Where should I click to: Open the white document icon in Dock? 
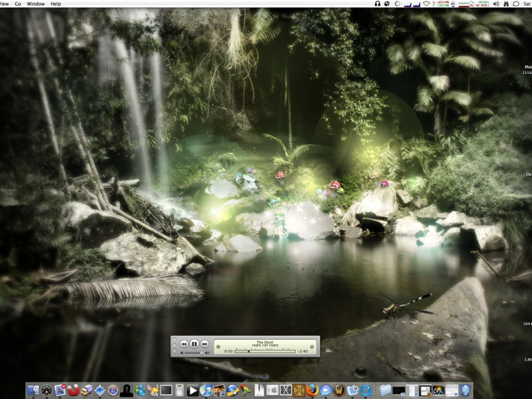pyautogui.click(x=259, y=391)
